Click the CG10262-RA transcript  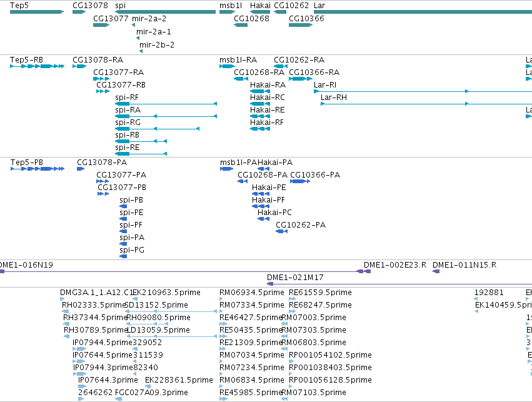tap(281, 66)
